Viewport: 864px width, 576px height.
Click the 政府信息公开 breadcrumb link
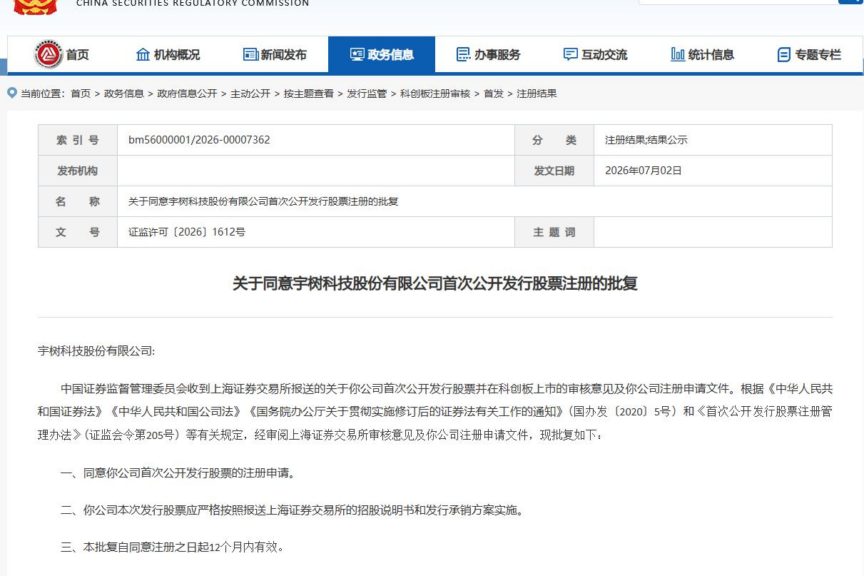tap(187, 94)
